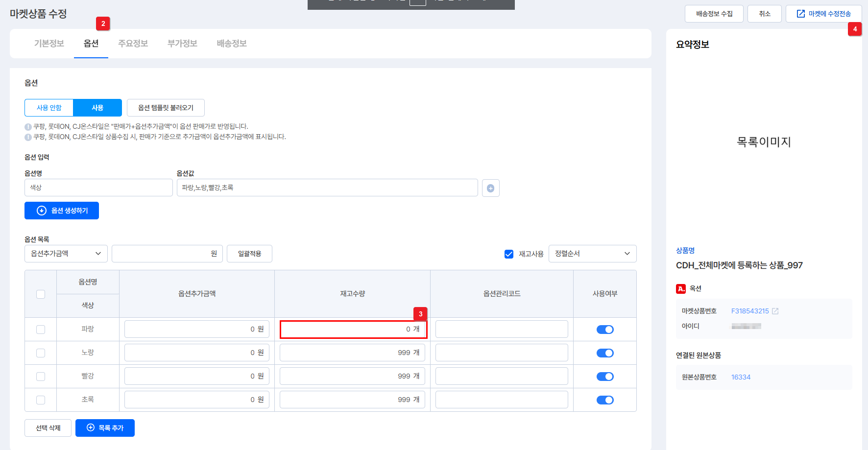Apply value with 일괄적용 button
Viewport: 868px width, 450px height.
pyautogui.click(x=249, y=254)
